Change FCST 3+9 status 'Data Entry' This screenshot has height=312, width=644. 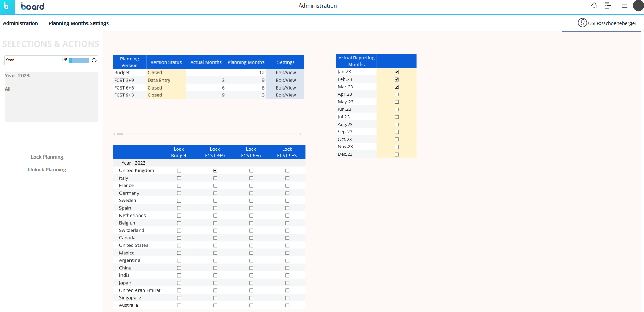pos(166,80)
